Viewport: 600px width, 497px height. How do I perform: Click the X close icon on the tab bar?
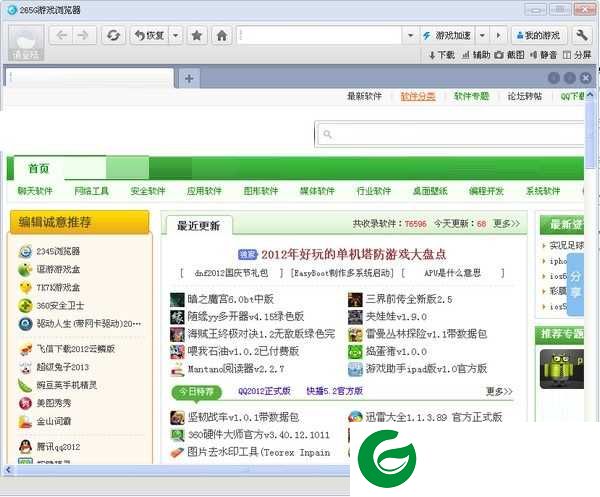click(x=585, y=78)
